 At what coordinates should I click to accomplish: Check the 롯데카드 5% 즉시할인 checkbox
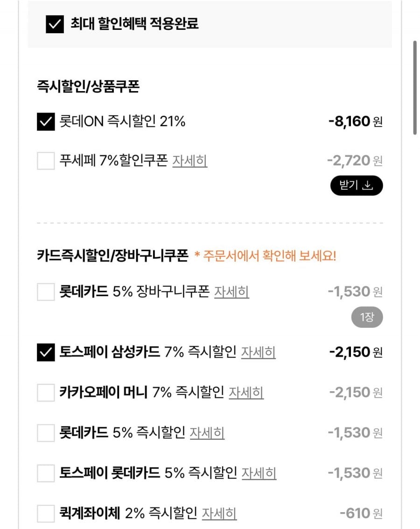(x=46, y=433)
